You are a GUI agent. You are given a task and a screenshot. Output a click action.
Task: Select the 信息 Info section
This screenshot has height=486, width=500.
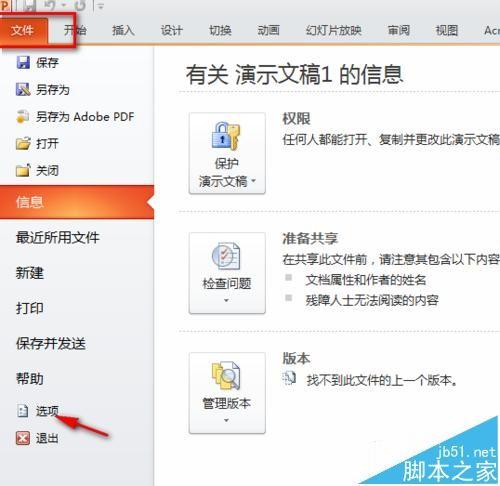(x=77, y=202)
